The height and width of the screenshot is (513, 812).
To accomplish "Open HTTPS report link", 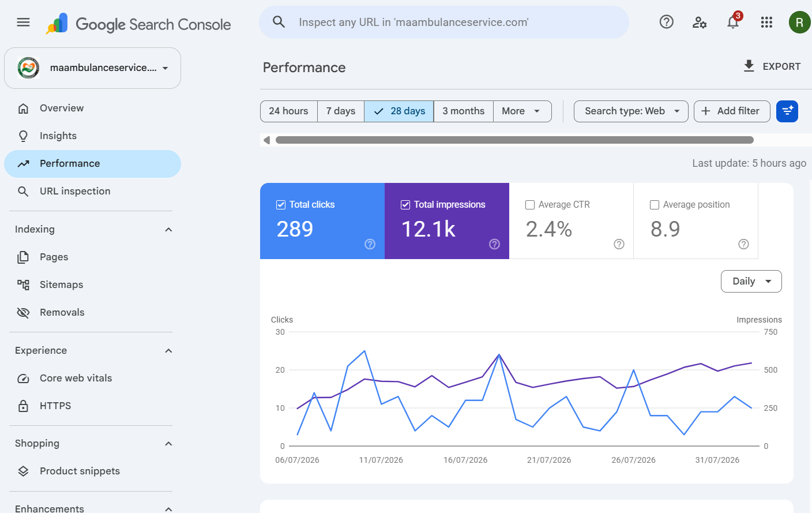I will (x=92, y=406).
